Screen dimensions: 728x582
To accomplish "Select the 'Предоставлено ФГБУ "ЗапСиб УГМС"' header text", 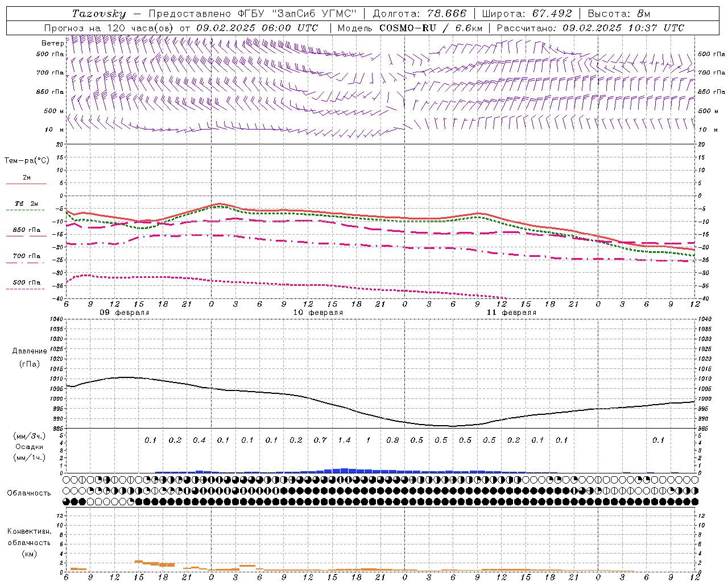I will coord(253,14).
